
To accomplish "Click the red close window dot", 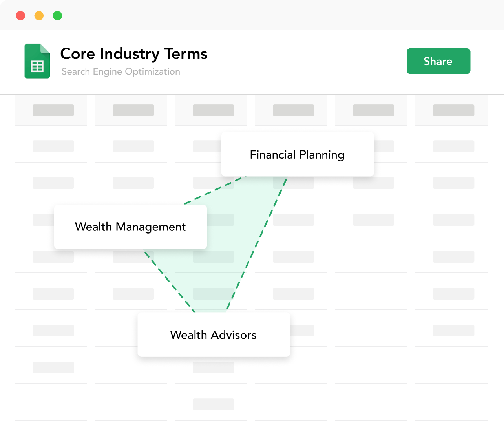I will (20, 16).
